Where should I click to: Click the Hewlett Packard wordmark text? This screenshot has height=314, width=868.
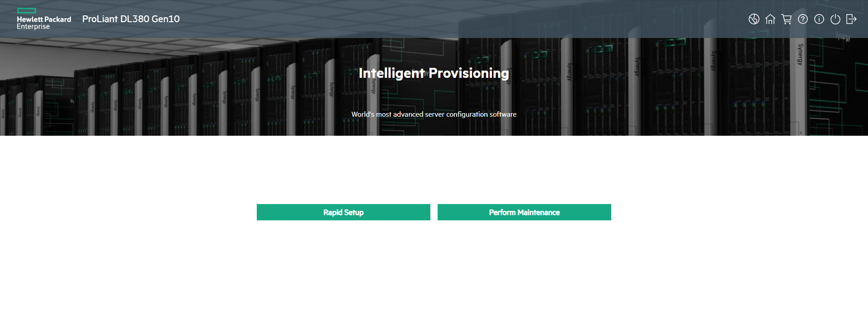[x=44, y=19]
